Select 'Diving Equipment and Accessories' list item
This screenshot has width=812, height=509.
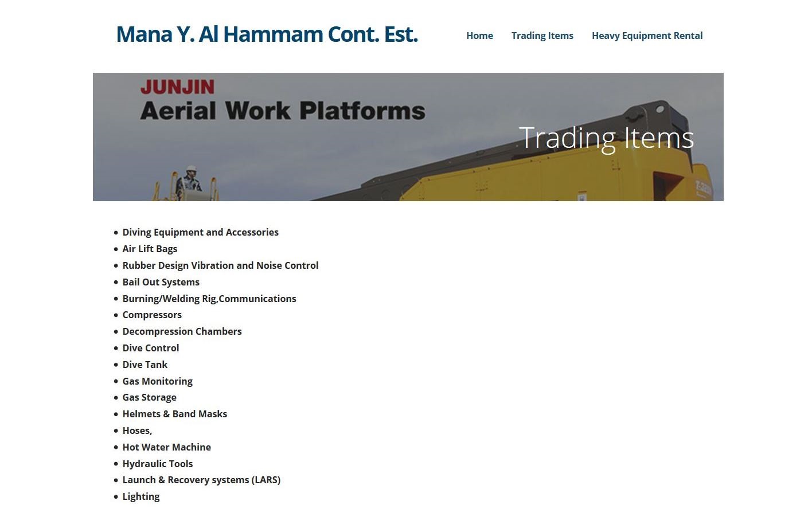pyautogui.click(x=200, y=232)
